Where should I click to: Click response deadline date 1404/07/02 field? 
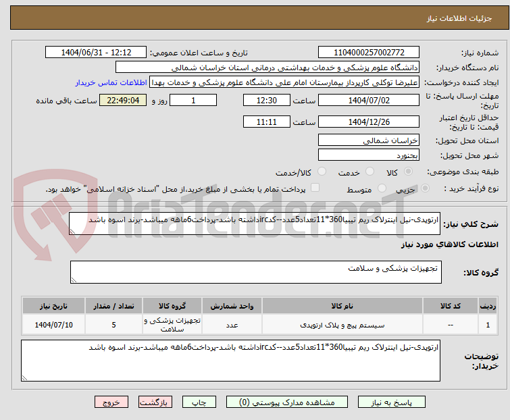[369, 100]
